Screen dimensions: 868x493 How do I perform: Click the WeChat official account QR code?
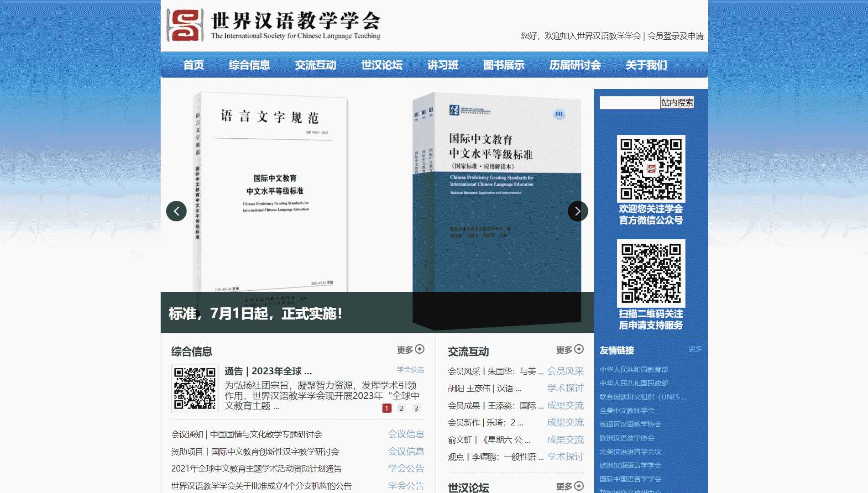click(x=651, y=169)
